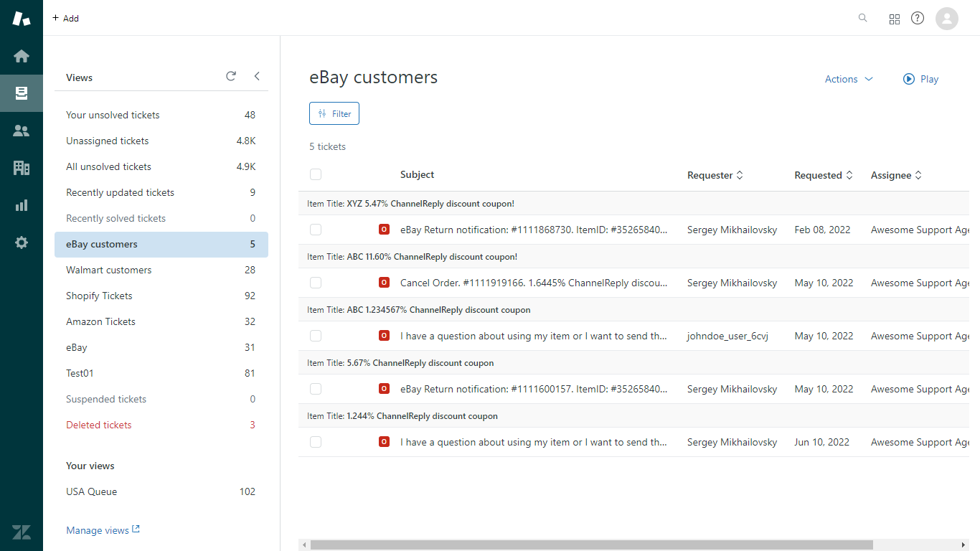The height and width of the screenshot is (551, 980).
Task: Check the Cancel Order #1111919166 ticket
Action: pyautogui.click(x=316, y=283)
